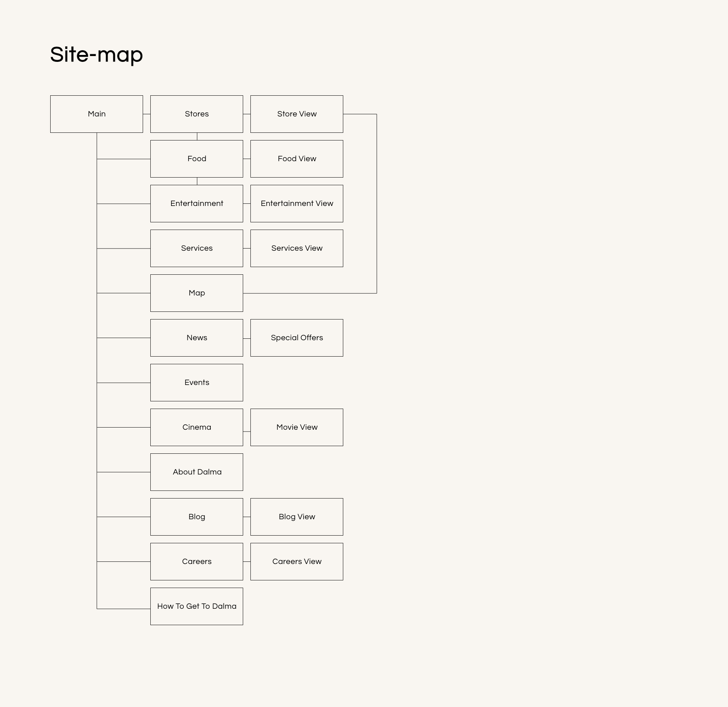Expand the Stores branch
Image resolution: width=728 pixels, height=707 pixels.
pos(196,113)
